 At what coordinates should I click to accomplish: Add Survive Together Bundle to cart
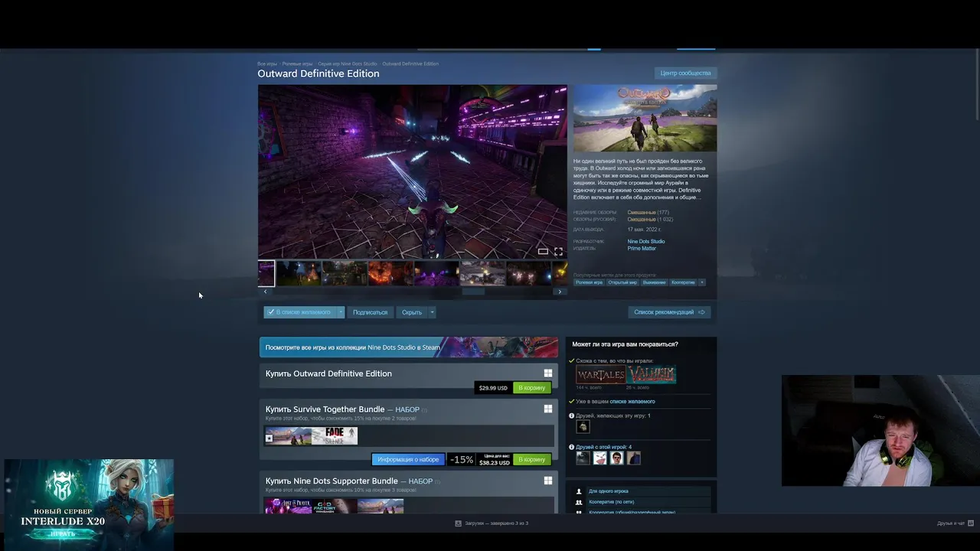532,459
